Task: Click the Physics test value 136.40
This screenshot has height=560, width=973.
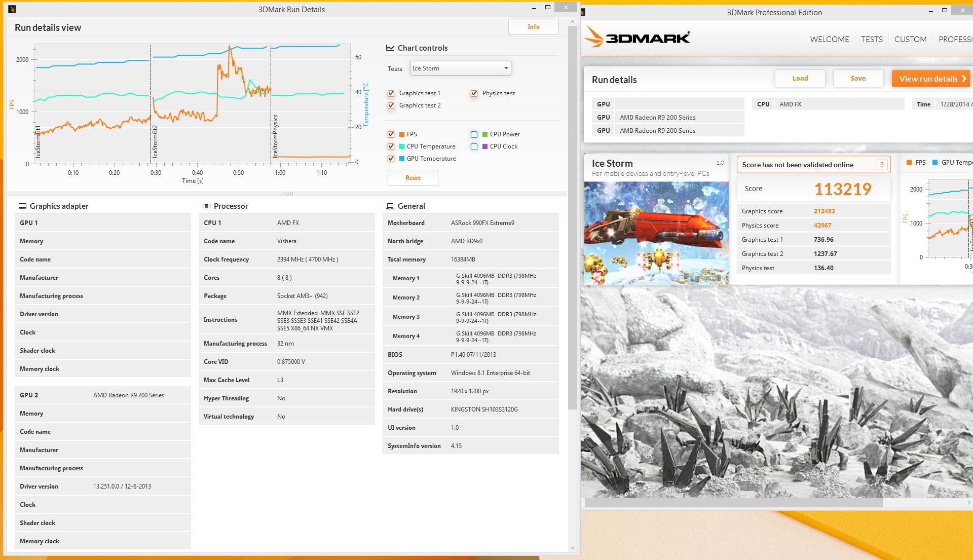Action: 824,268
